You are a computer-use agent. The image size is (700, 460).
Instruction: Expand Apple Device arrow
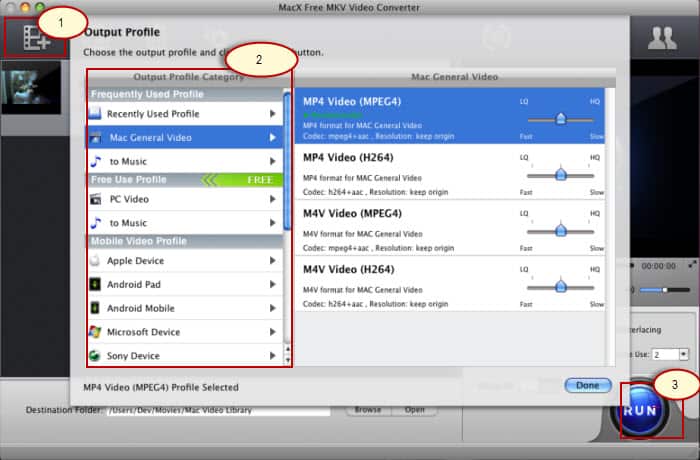[x=272, y=260]
